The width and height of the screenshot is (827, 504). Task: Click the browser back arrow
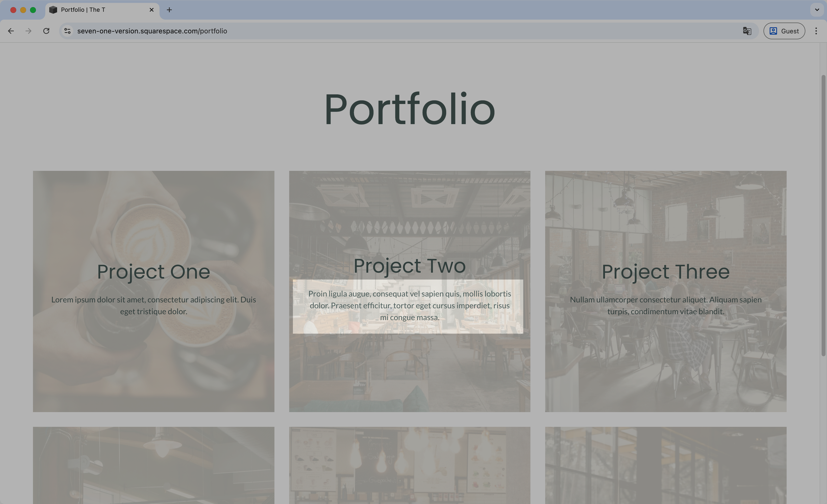[x=11, y=31]
